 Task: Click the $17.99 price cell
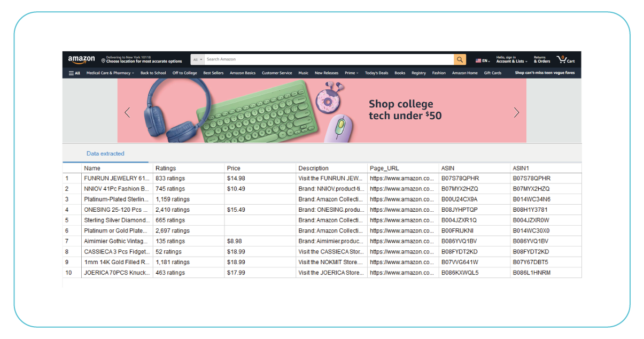[260, 273]
